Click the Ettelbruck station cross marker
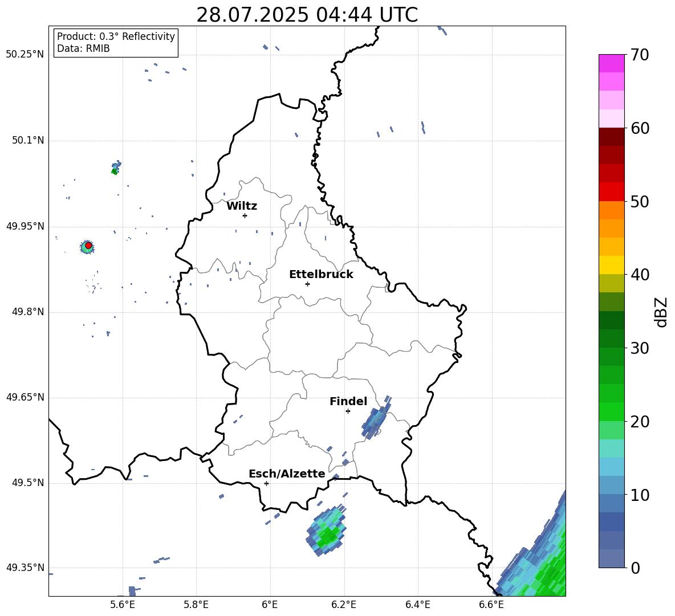 (x=307, y=284)
